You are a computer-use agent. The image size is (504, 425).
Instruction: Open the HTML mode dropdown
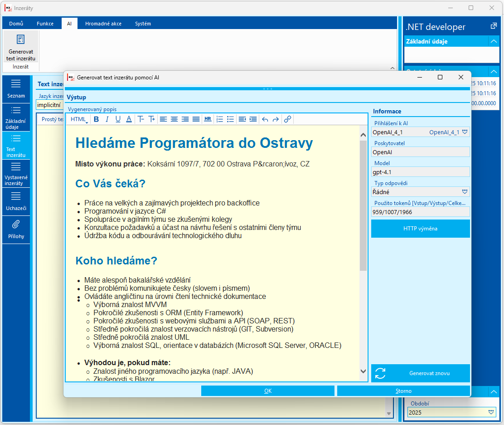[x=79, y=119]
